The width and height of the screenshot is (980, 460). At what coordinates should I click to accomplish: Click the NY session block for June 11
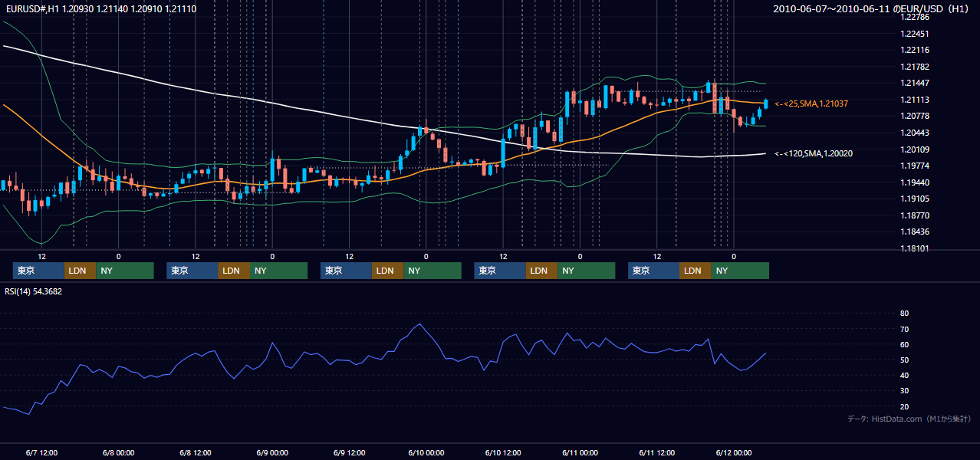tap(740, 271)
